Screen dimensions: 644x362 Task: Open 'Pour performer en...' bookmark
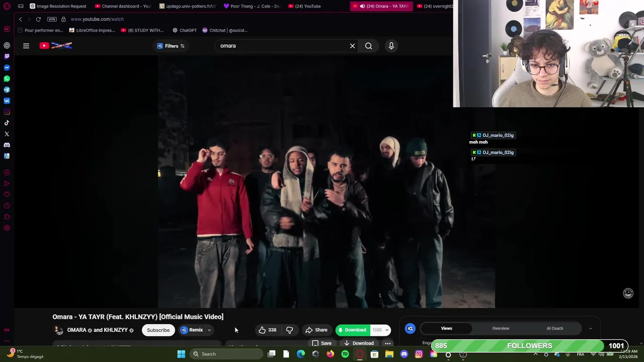tap(40, 30)
